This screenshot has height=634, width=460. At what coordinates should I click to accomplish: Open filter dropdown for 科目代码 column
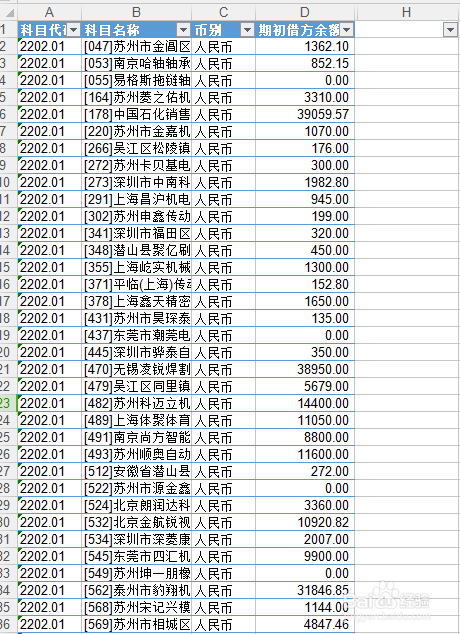tap(74, 30)
